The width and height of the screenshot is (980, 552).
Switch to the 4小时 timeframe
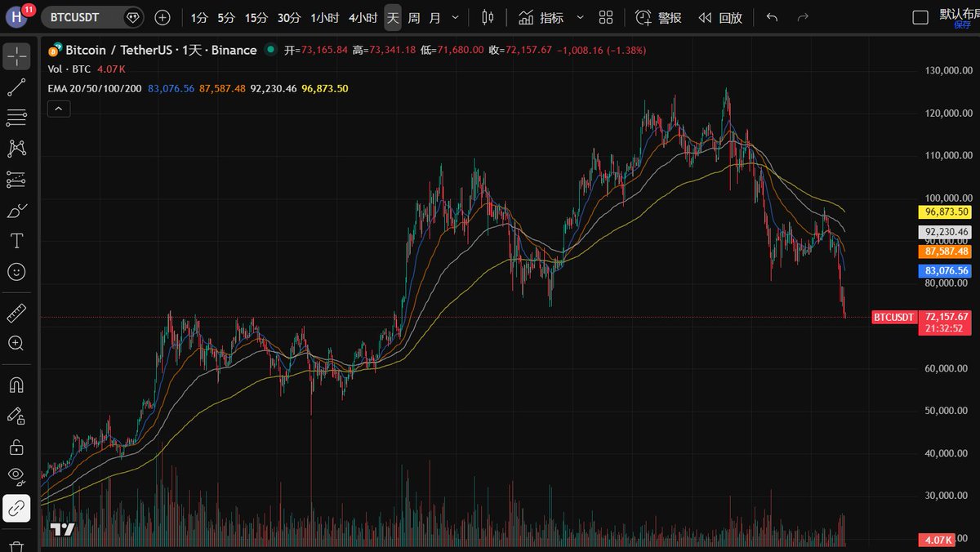(x=363, y=17)
